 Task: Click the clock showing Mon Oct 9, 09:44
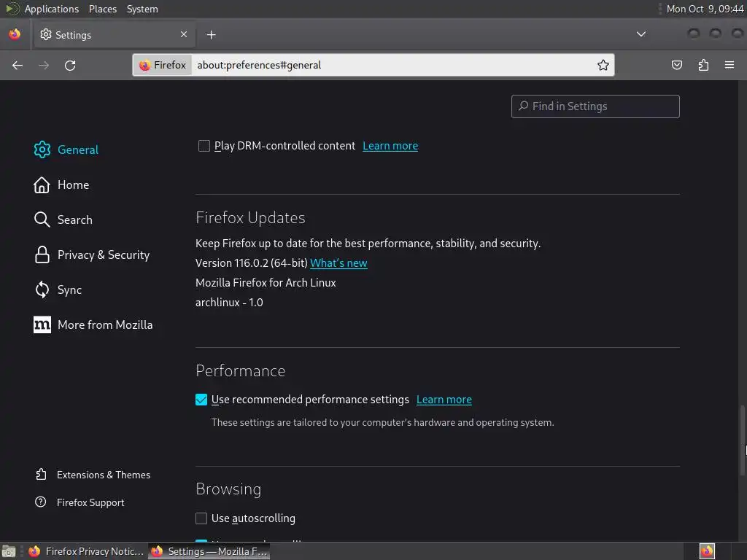click(x=705, y=9)
